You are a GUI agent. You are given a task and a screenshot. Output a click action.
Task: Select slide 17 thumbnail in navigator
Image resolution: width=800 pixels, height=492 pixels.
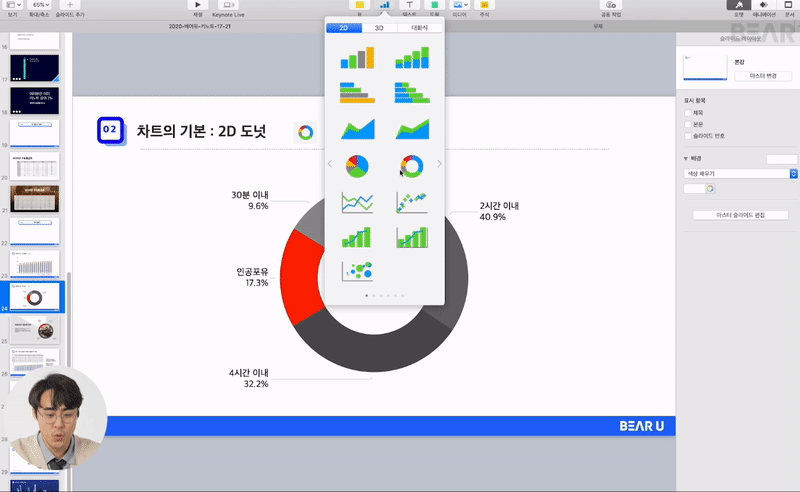pos(35,68)
